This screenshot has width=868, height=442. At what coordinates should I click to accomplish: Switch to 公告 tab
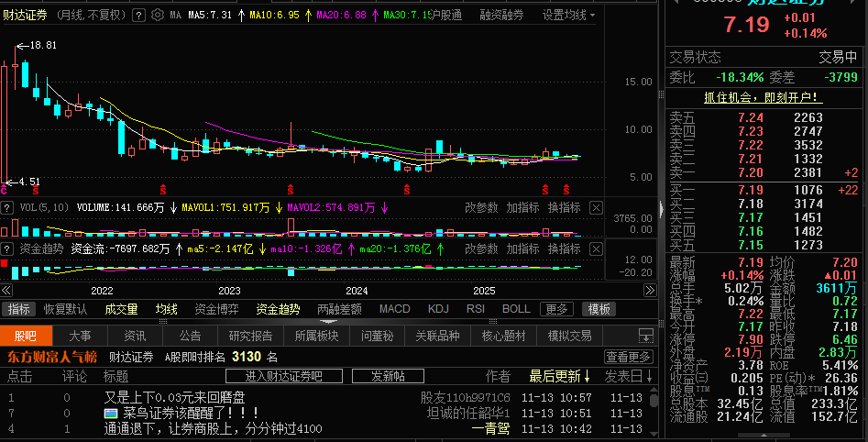190,336
